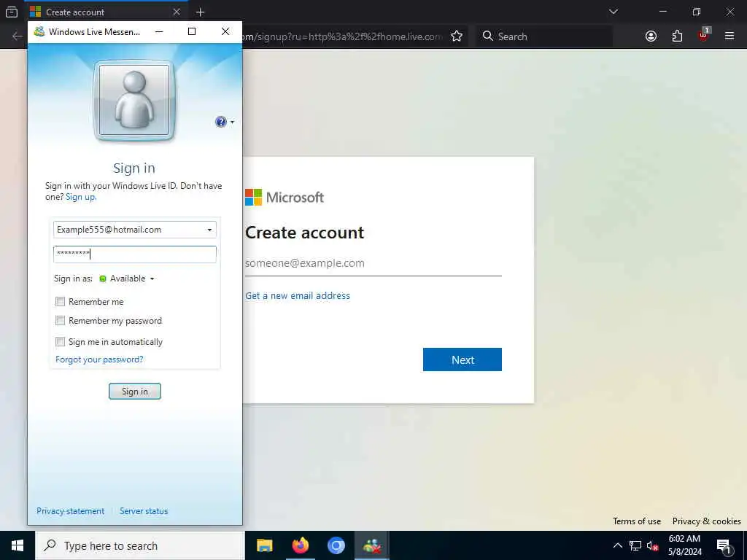Click the muted volume tray icon
The height and width of the screenshot is (560, 747).
652,545
